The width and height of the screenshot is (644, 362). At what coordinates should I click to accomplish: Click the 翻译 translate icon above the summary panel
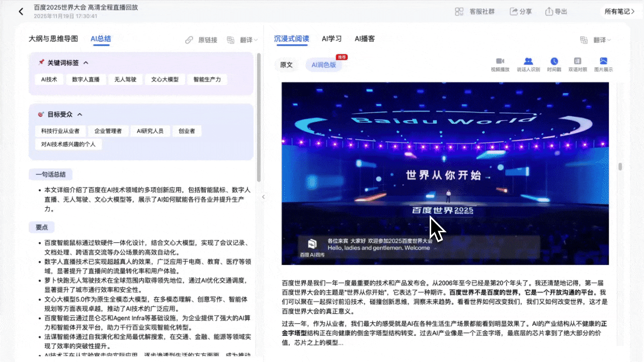point(230,39)
